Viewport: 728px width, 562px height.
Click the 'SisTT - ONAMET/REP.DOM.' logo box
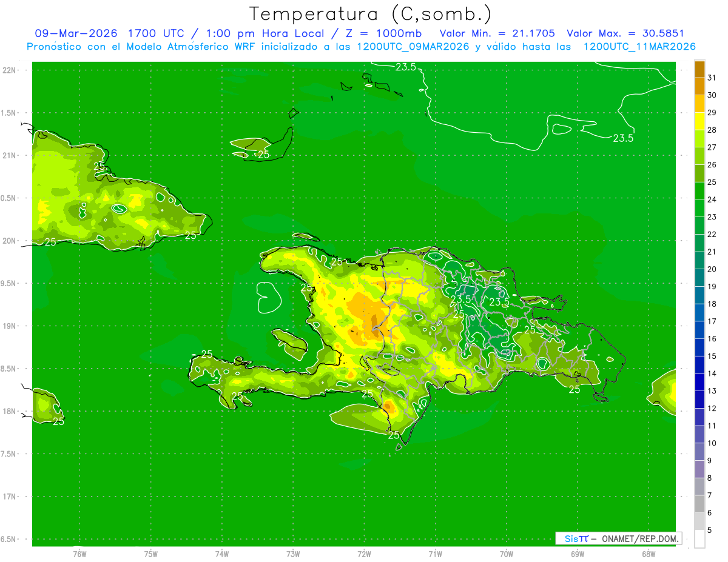[619, 538]
